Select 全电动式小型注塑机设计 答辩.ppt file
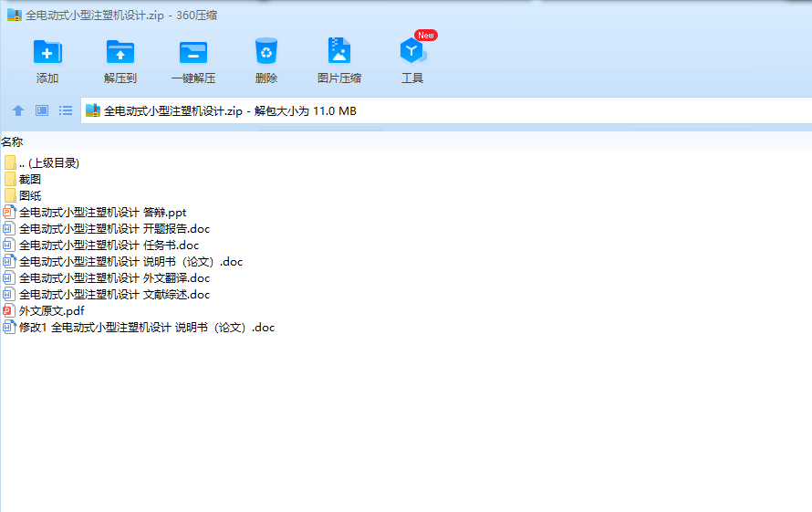Screen dimensions: 812x512 tap(102, 212)
